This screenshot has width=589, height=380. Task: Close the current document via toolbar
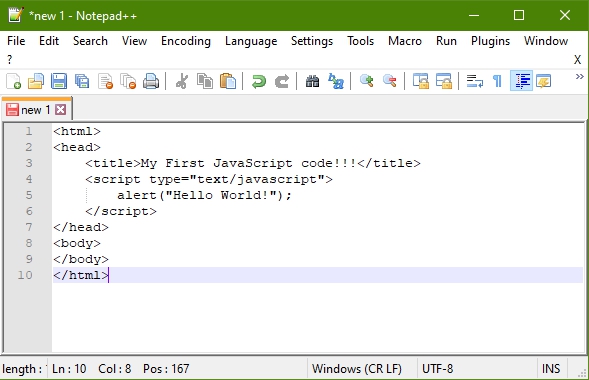pyautogui.click(x=105, y=81)
